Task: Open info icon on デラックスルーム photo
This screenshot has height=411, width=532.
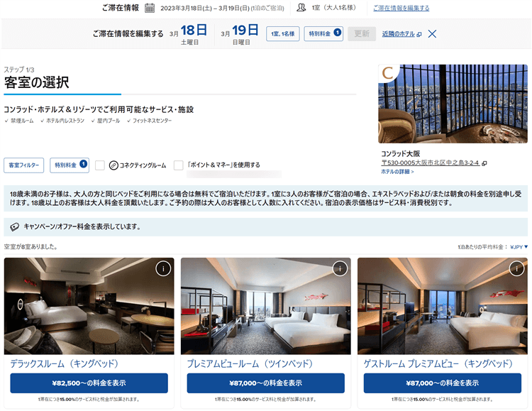Action: coord(163,269)
